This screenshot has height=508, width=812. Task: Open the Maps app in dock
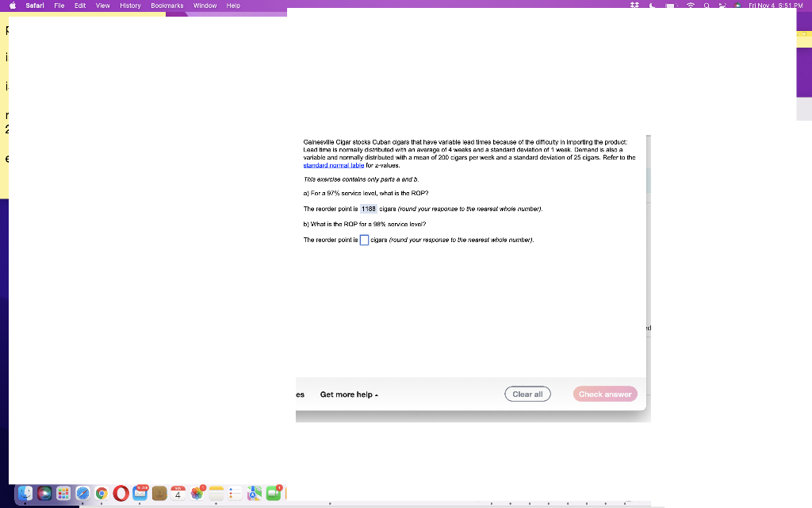(255, 493)
